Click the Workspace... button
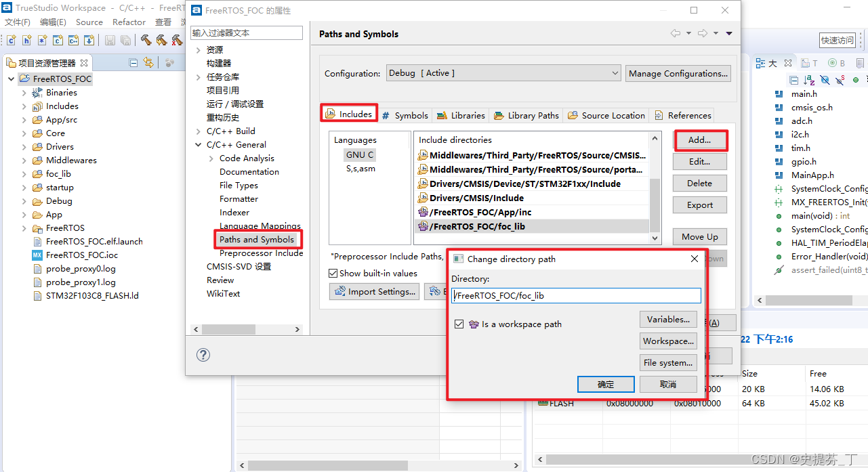Viewport: 868px width, 472px height. (x=668, y=341)
